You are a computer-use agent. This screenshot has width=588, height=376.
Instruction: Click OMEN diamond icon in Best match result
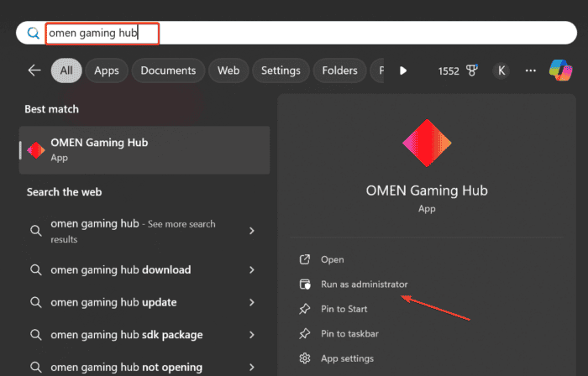pos(36,150)
